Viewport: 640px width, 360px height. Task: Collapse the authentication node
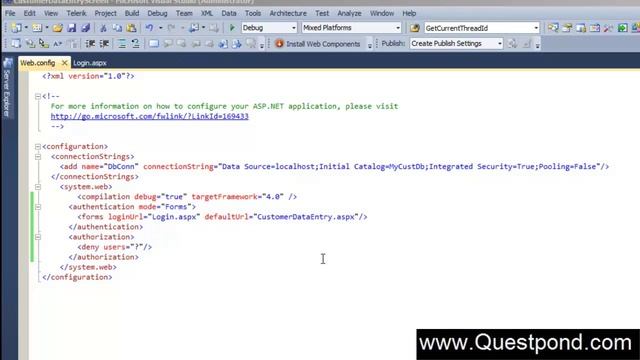[x=38, y=207]
